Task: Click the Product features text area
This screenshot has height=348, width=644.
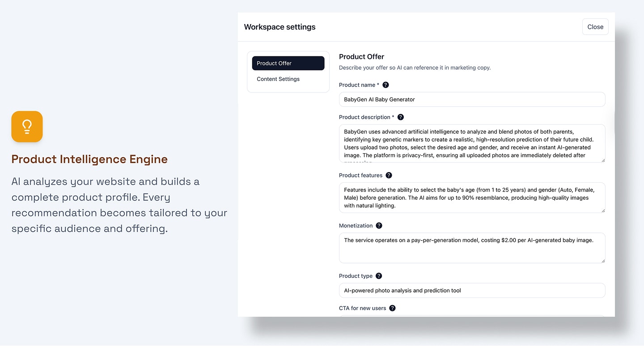Action: 472,197
